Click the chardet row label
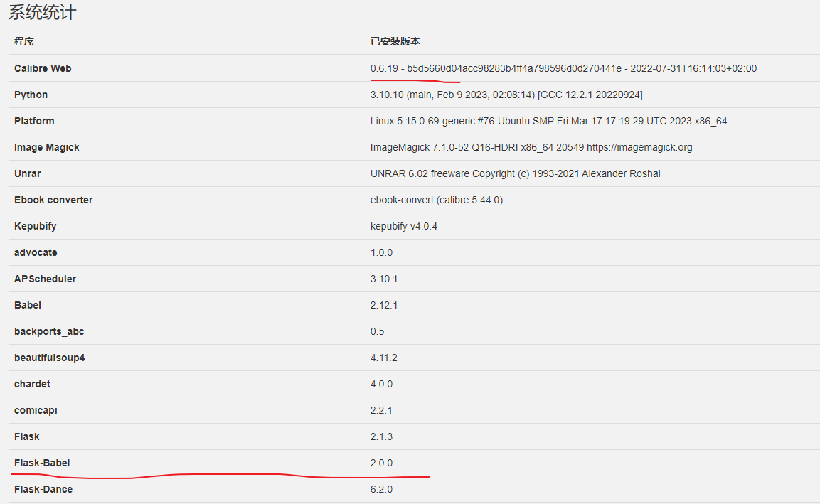Screen dimensions: 820x504 (33, 384)
